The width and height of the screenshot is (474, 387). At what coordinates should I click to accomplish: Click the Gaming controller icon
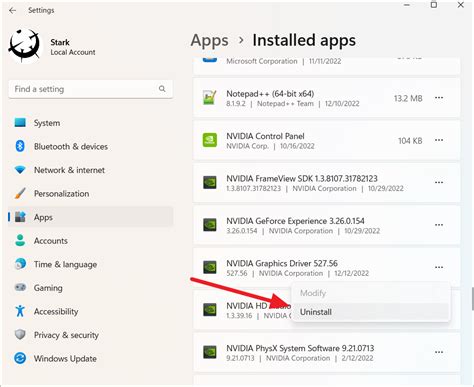pyautogui.click(x=20, y=287)
